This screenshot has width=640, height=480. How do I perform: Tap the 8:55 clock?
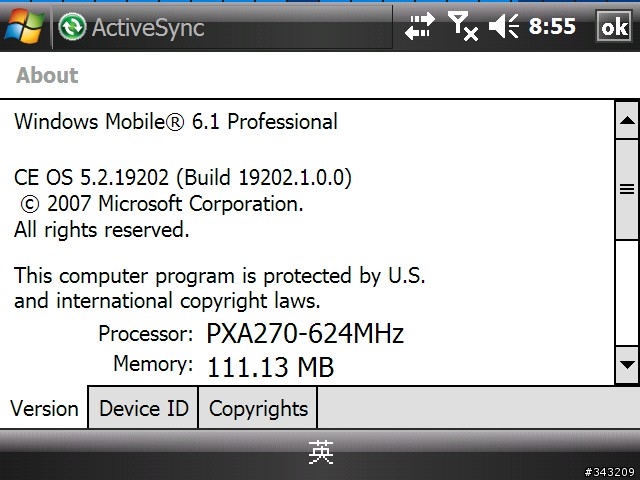[552, 27]
